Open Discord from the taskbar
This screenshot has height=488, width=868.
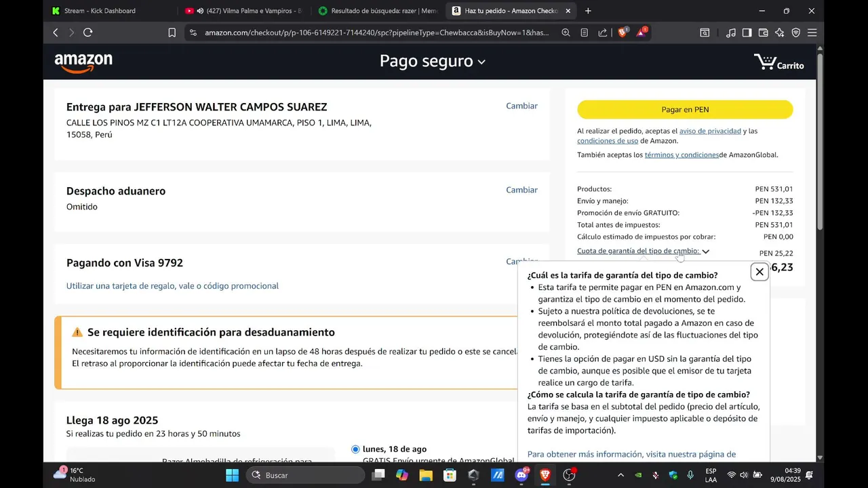pyautogui.click(x=521, y=475)
